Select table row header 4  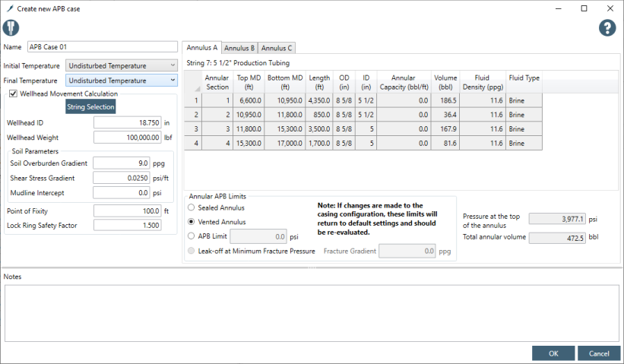(193, 143)
